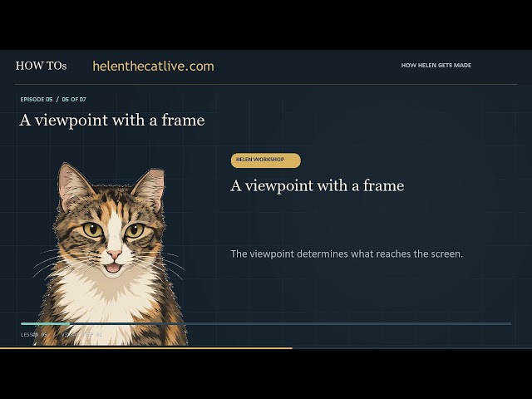Click the HOW TOs header title
Viewport: 532px width, 399px height.
(x=41, y=66)
